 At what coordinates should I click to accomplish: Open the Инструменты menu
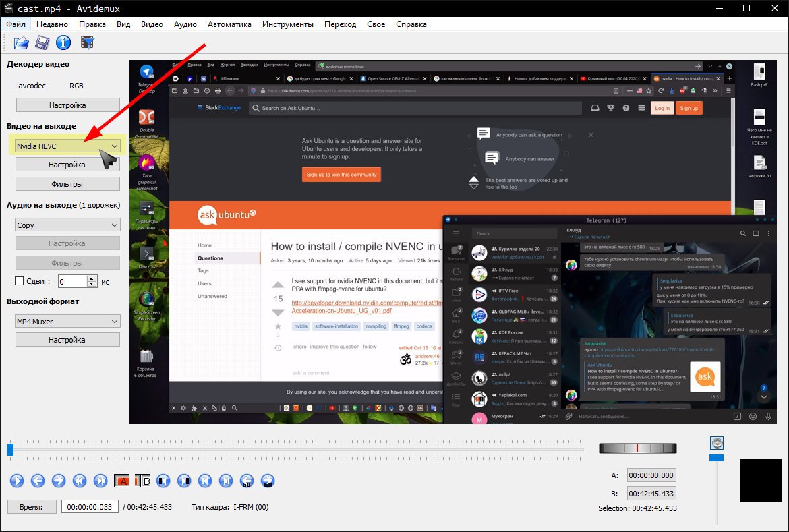click(288, 24)
